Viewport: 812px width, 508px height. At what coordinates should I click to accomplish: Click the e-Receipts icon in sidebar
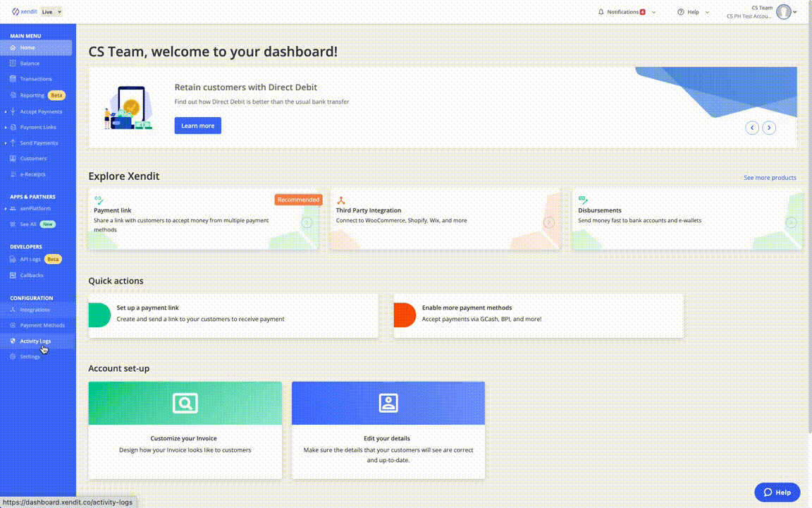pos(13,174)
